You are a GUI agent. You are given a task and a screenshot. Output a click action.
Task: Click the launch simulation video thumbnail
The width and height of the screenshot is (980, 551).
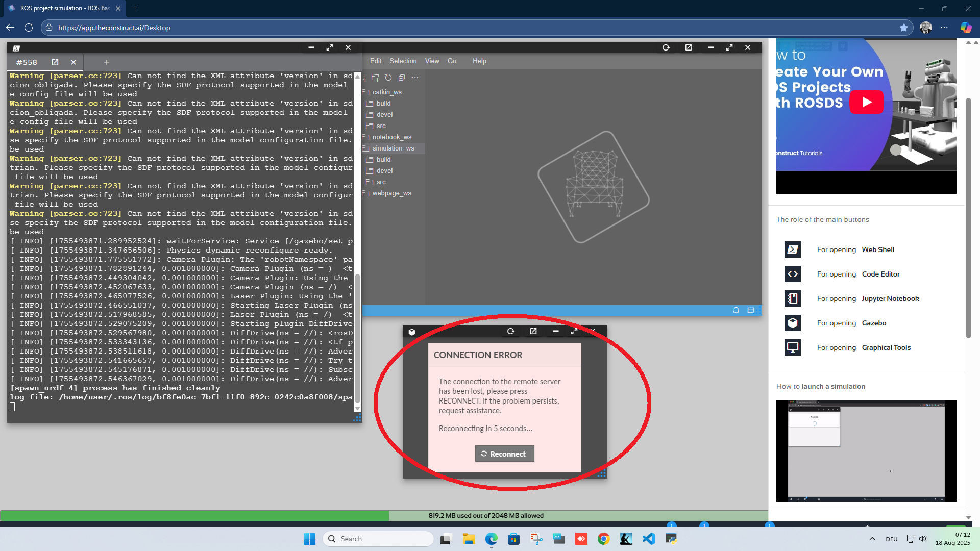pos(866,450)
